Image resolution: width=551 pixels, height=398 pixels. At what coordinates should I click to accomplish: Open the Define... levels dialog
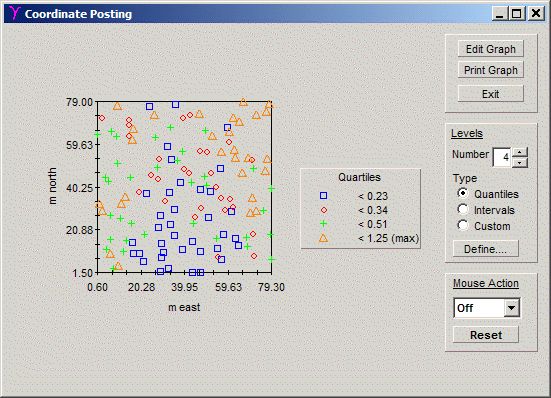point(485,249)
